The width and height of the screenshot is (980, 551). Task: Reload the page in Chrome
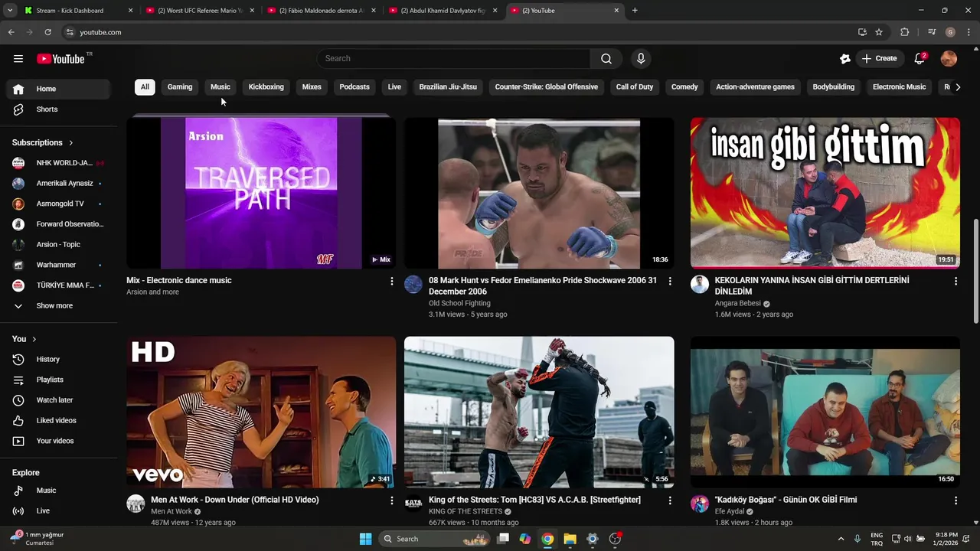tap(47, 32)
